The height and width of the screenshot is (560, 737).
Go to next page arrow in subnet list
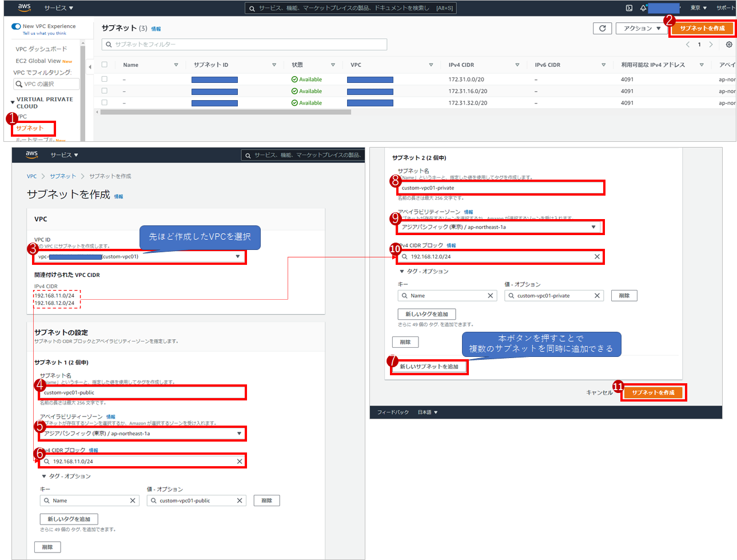tap(711, 45)
